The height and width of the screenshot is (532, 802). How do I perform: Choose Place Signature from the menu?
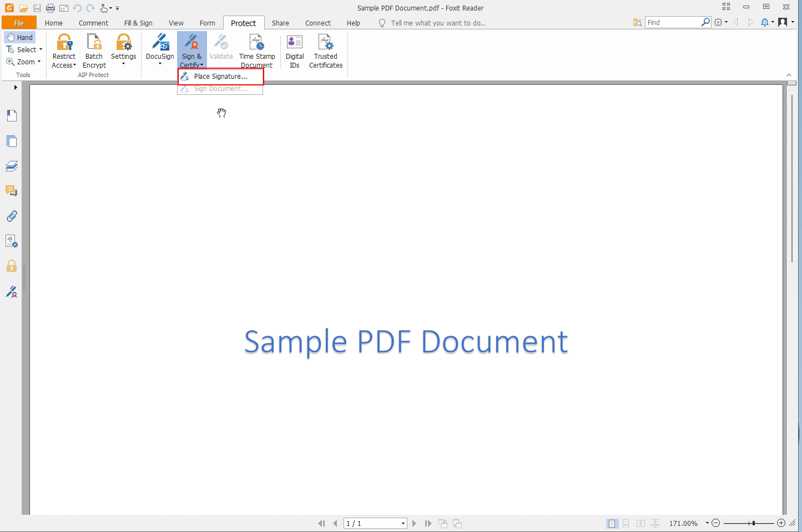220,76
